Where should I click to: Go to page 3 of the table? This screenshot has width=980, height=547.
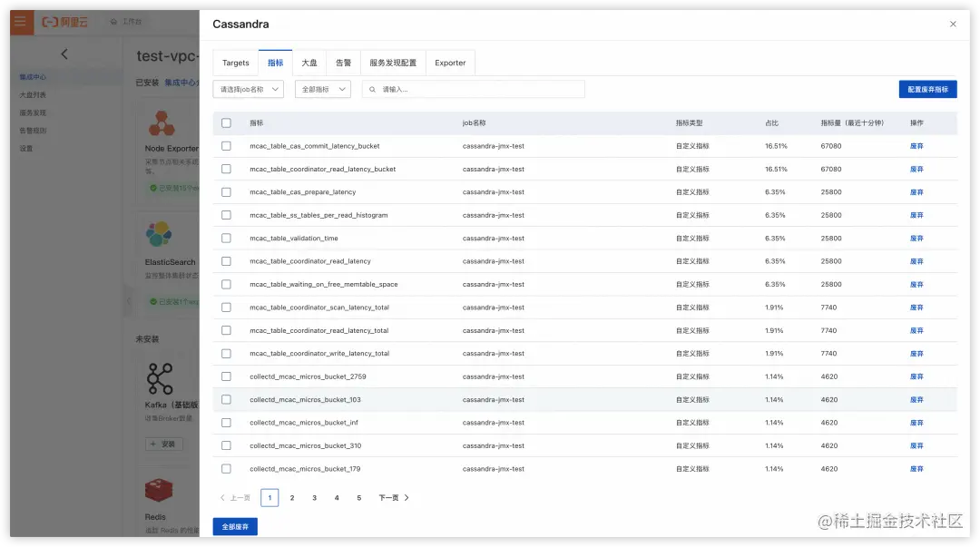coord(314,498)
